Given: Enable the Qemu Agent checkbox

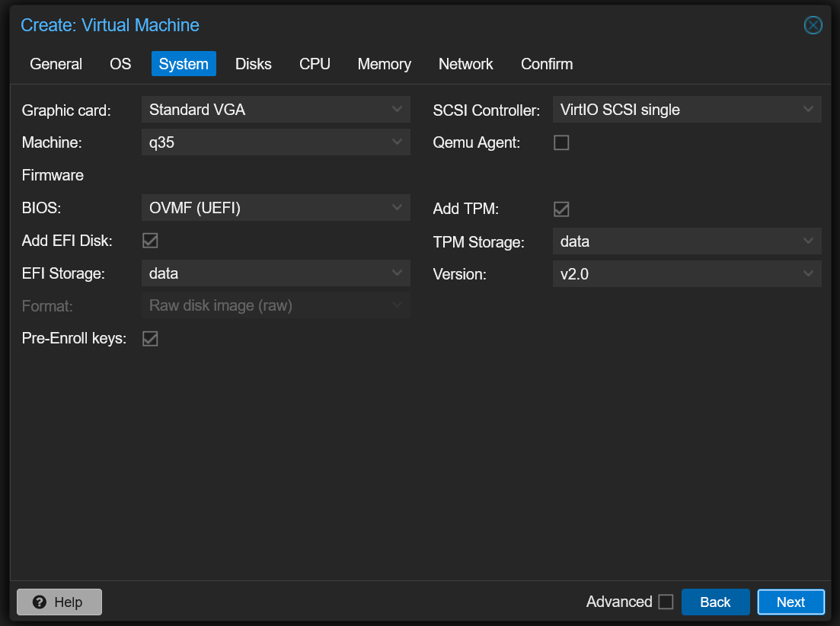Looking at the screenshot, I should pos(561,142).
